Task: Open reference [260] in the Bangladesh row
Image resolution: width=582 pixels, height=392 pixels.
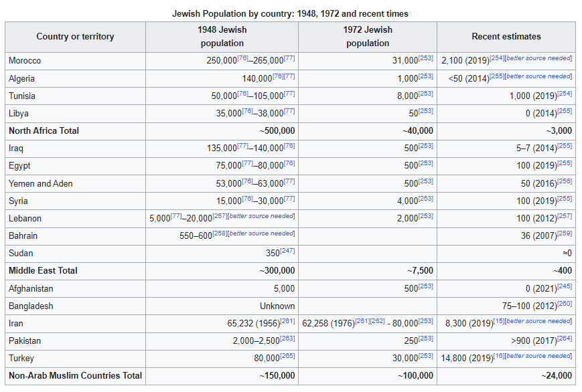Action: (565, 304)
